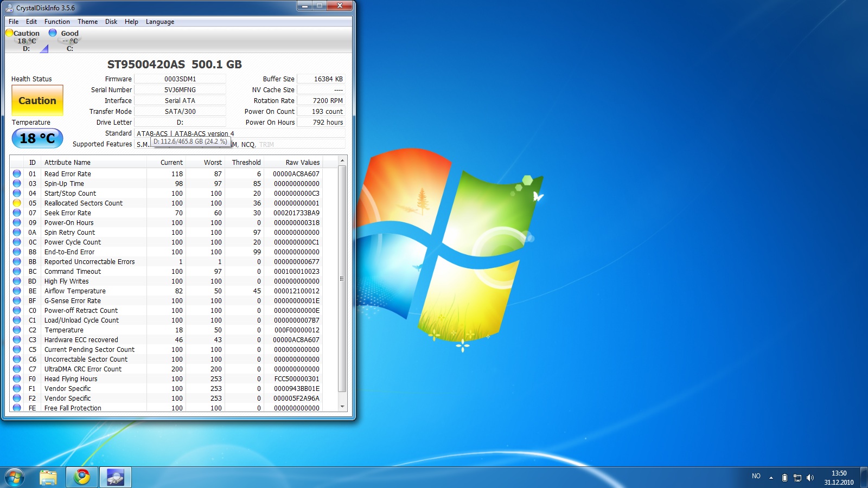868x488 pixels.
Task: Select the Uncorrectable Sector Count row text
Action: tap(86, 359)
